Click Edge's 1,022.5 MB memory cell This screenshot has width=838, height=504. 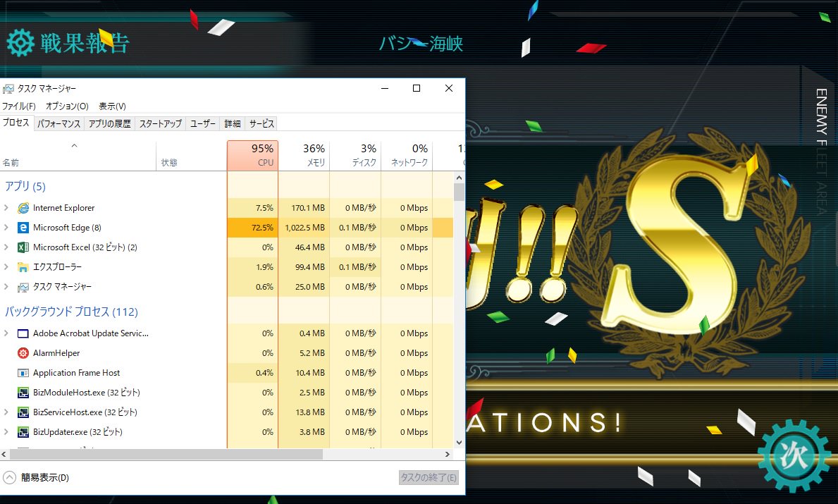(x=304, y=228)
